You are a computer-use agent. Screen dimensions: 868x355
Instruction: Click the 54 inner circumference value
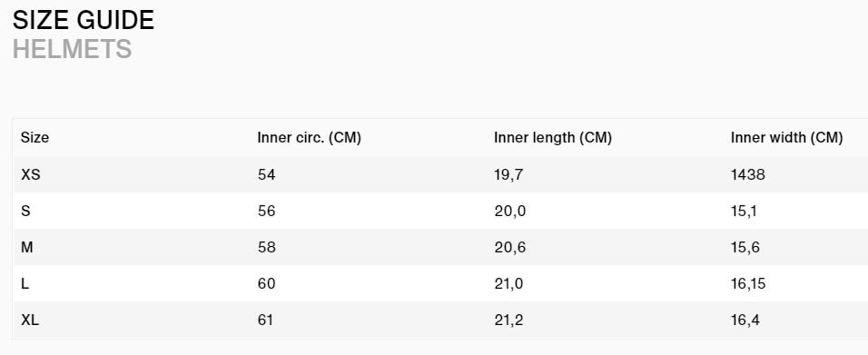(x=266, y=174)
